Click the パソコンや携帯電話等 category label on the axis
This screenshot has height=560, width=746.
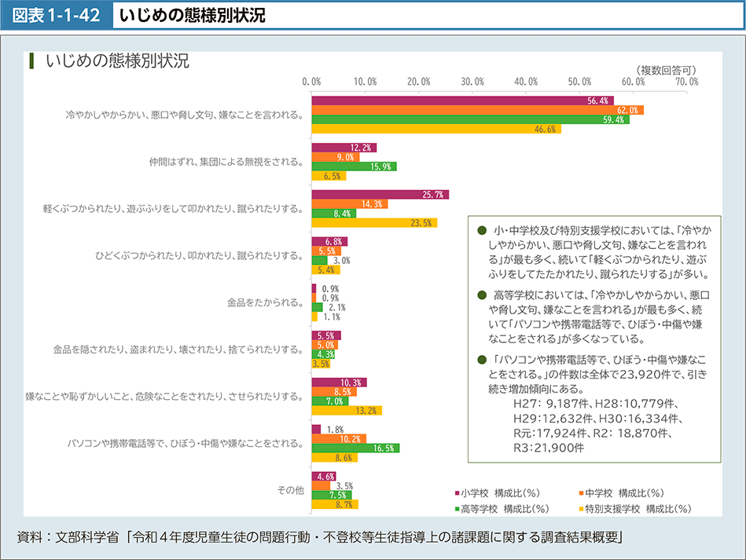click(x=186, y=443)
